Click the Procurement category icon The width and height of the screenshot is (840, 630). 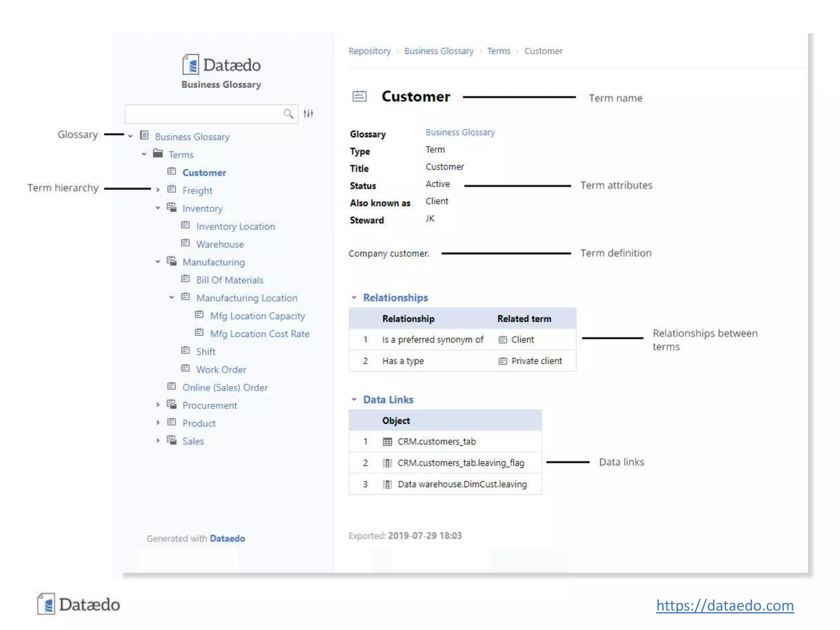(x=172, y=404)
